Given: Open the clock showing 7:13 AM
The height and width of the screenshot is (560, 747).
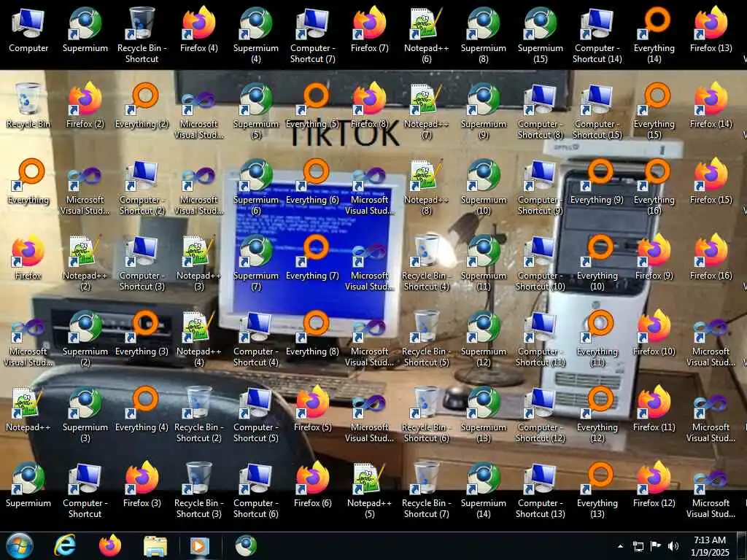Looking at the screenshot, I should click(710, 545).
